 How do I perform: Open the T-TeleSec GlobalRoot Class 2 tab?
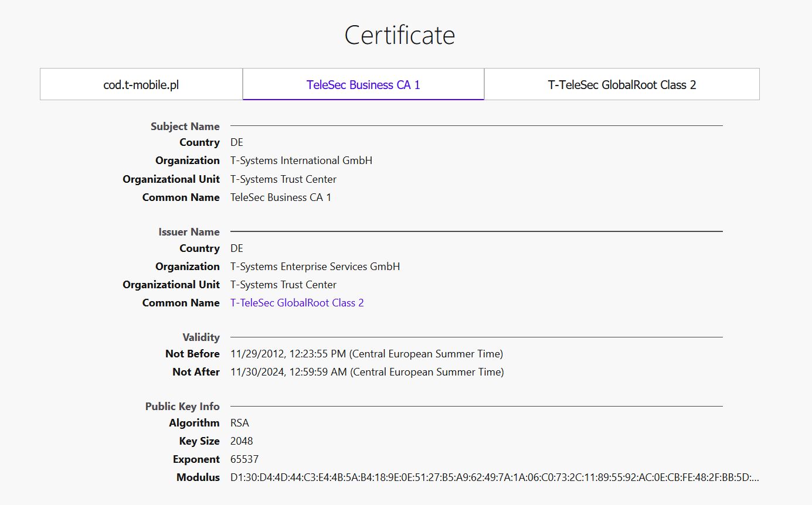click(x=621, y=84)
